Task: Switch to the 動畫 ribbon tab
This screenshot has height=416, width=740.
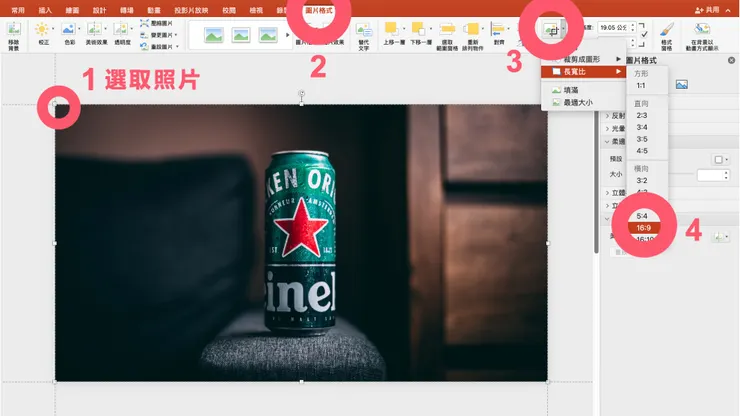Action: (154, 10)
